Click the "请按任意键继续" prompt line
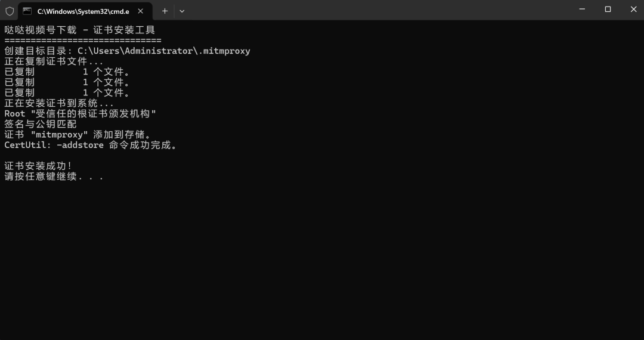Screen dimensions: 644x340 (x=54, y=177)
